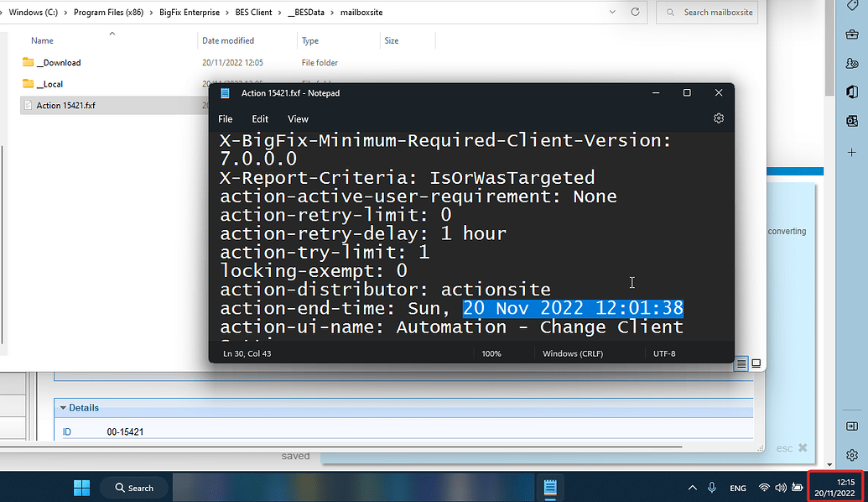Navigate to BES Client in breadcrumb
Screen dimensions: 868x502
point(253,13)
